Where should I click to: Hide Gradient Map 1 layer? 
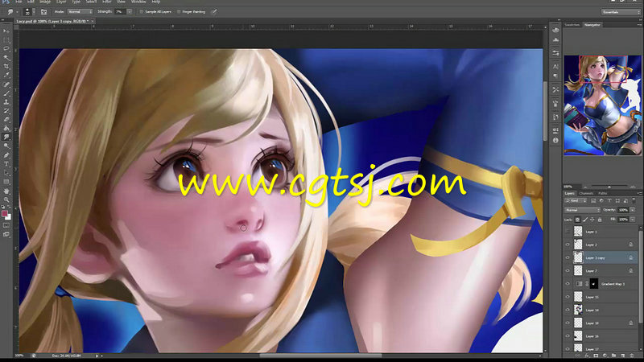[568, 284]
